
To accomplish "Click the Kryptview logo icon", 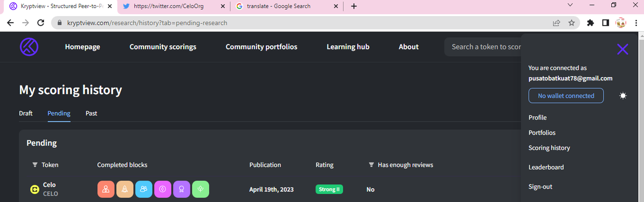I will (28, 47).
